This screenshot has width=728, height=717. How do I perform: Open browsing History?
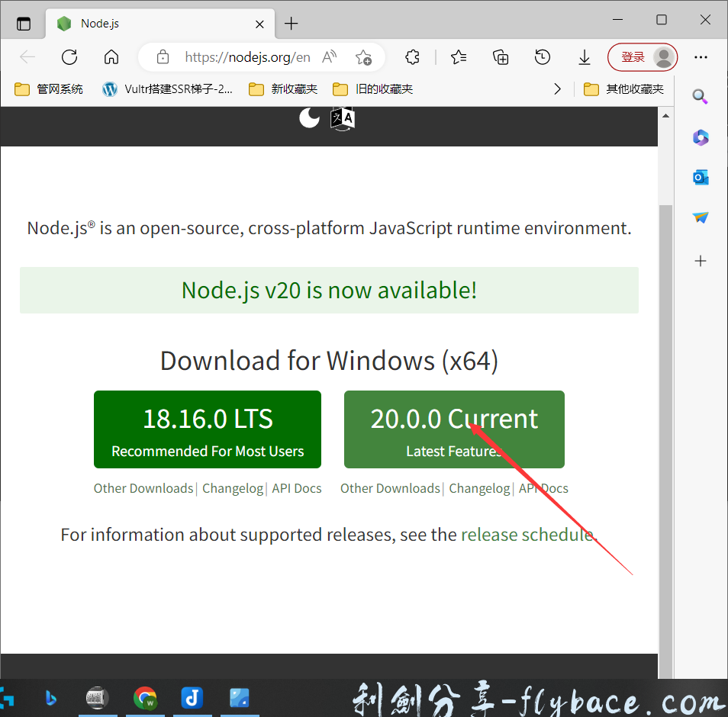pos(543,57)
